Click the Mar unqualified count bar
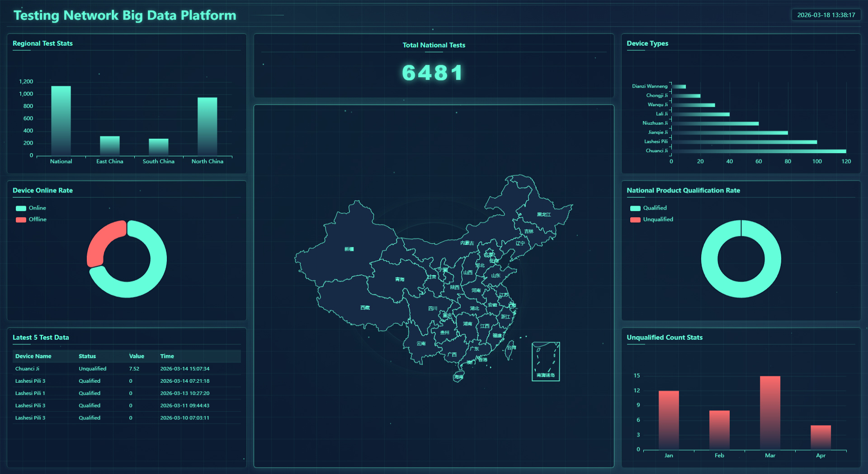 [x=770, y=413]
